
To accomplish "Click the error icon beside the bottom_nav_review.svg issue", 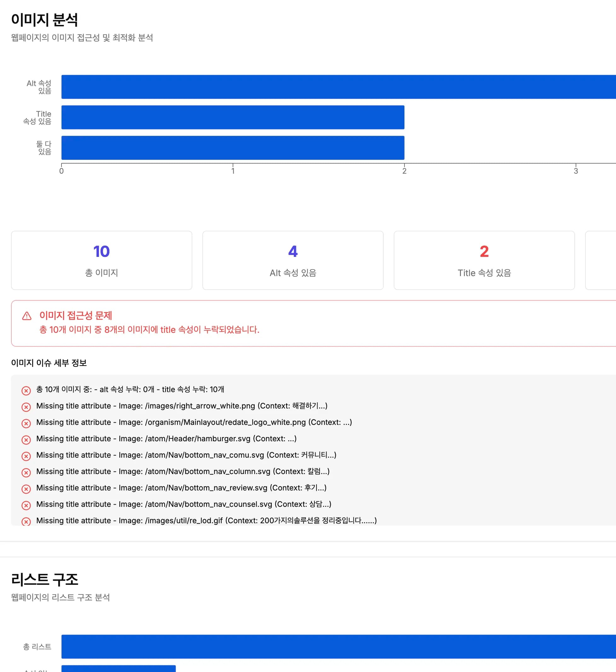I will (x=26, y=489).
